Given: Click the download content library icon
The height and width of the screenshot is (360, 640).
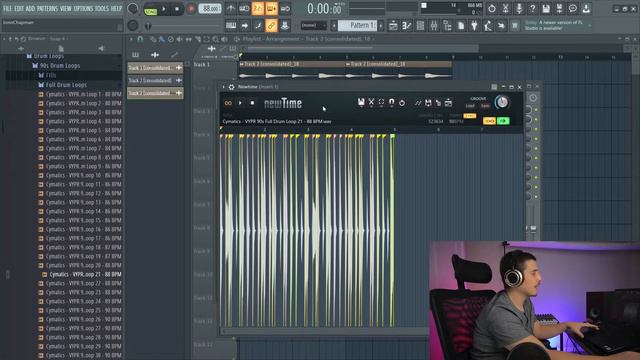Looking at the screenshot, I should [x=586, y=9].
